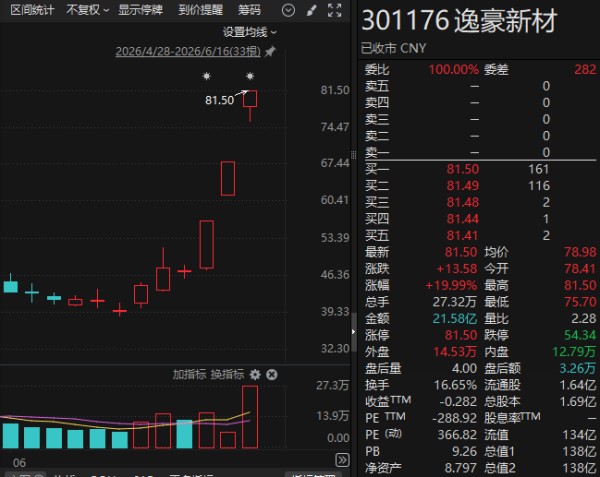This screenshot has height=477, width=600.
Task: Click the 已收市 CNY market status
Action: point(393,49)
